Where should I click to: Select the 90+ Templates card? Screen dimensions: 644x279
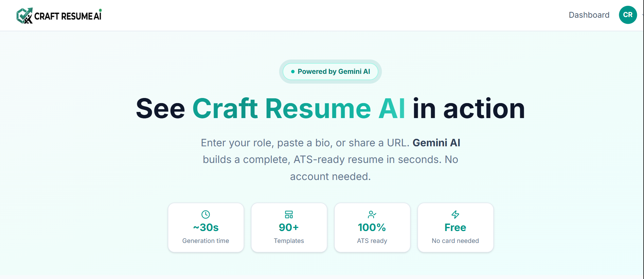289,227
